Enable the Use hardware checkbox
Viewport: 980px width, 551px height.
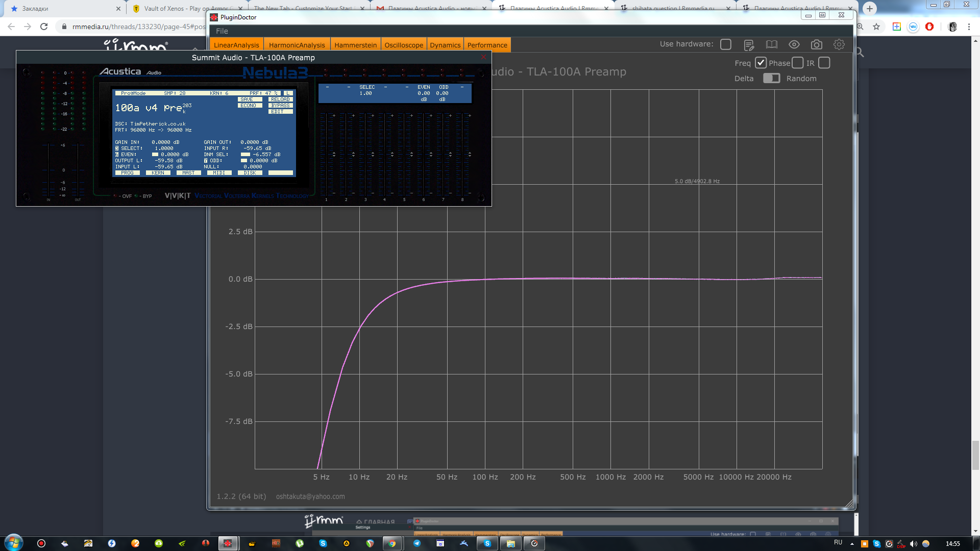725,44
